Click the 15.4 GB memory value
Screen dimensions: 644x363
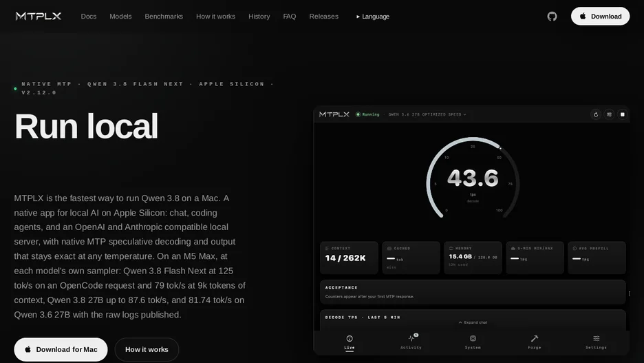click(460, 256)
